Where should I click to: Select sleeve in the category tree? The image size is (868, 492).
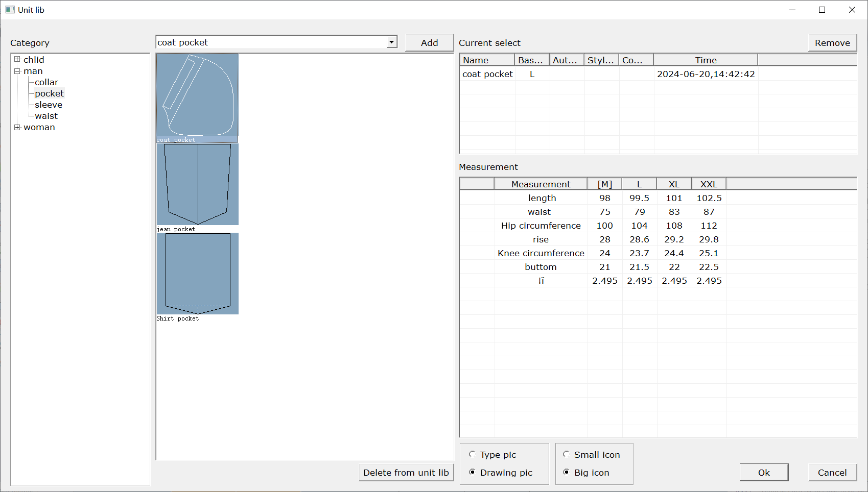pyautogui.click(x=49, y=105)
